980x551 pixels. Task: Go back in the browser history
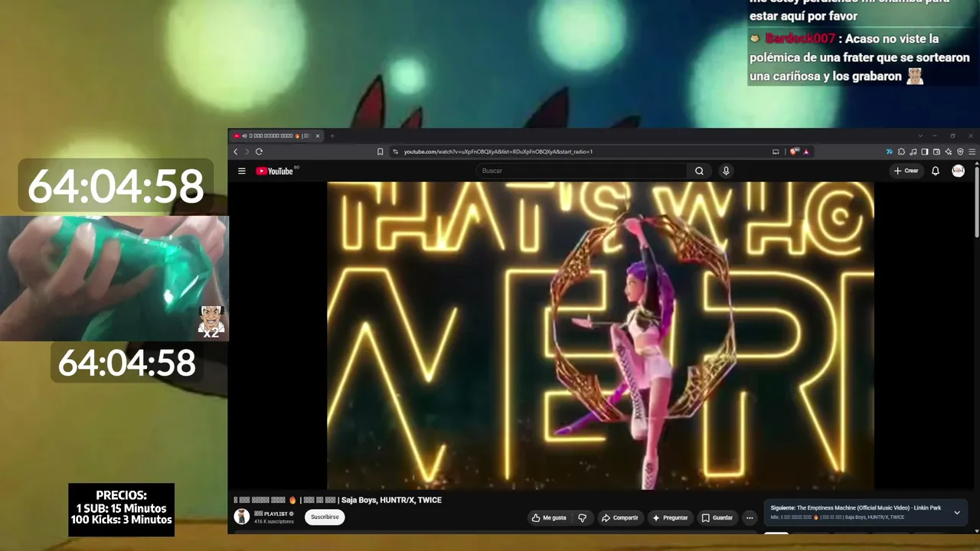pyautogui.click(x=236, y=152)
